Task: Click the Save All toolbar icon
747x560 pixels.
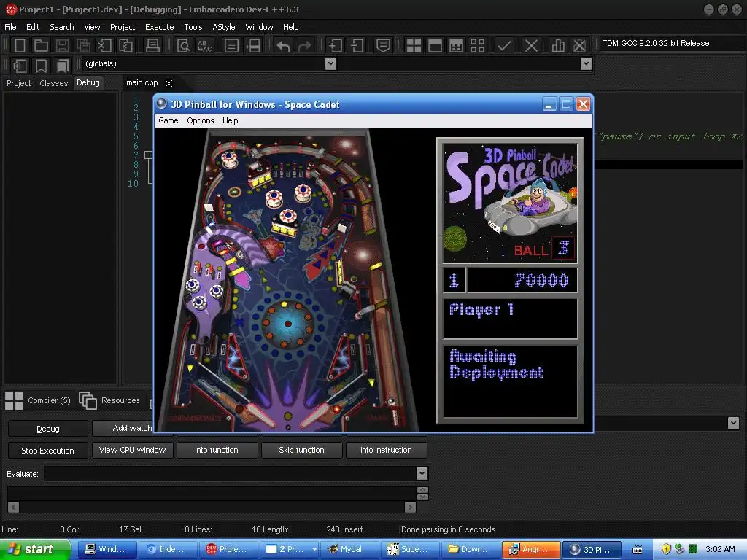Action: [83, 46]
